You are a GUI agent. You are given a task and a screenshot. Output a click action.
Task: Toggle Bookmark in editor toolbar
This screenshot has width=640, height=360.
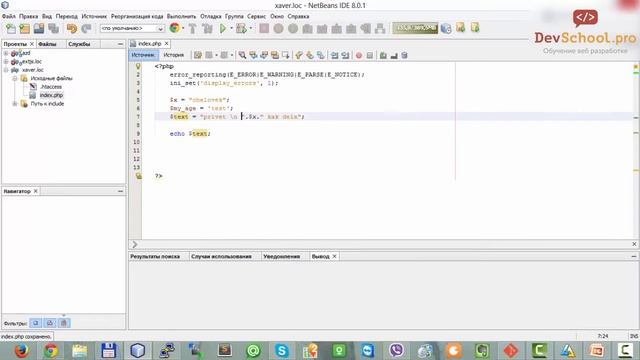tap(321, 55)
